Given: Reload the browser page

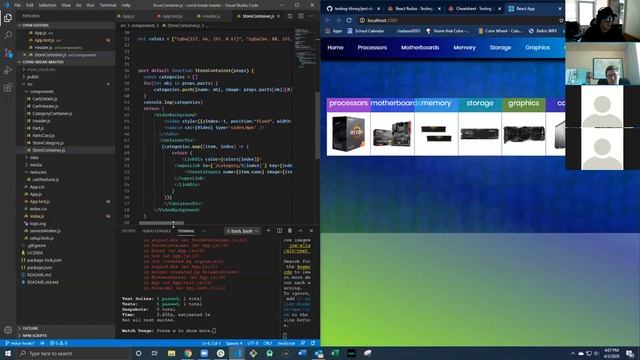Looking at the screenshot, I should coord(349,20).
